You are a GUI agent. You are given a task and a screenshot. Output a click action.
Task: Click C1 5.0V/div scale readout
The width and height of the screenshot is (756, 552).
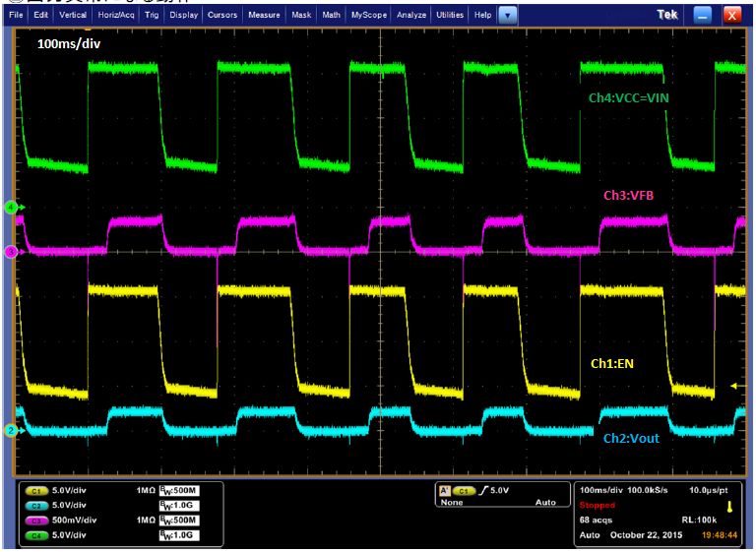(69, 491)
